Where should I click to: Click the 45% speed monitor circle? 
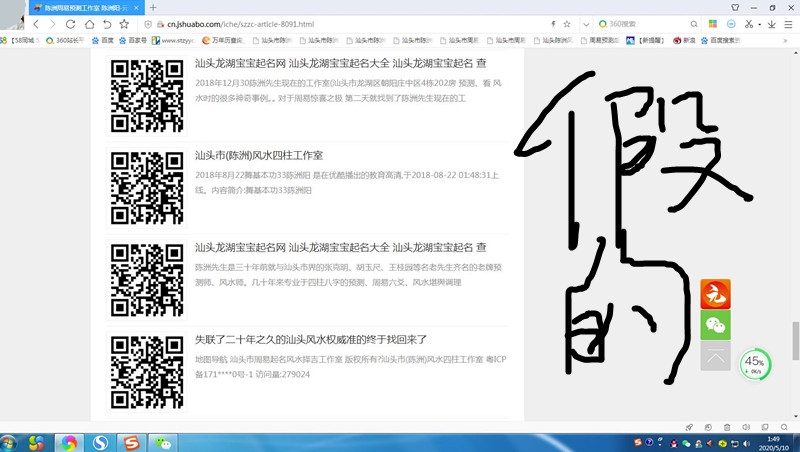[x=754, y=364]
